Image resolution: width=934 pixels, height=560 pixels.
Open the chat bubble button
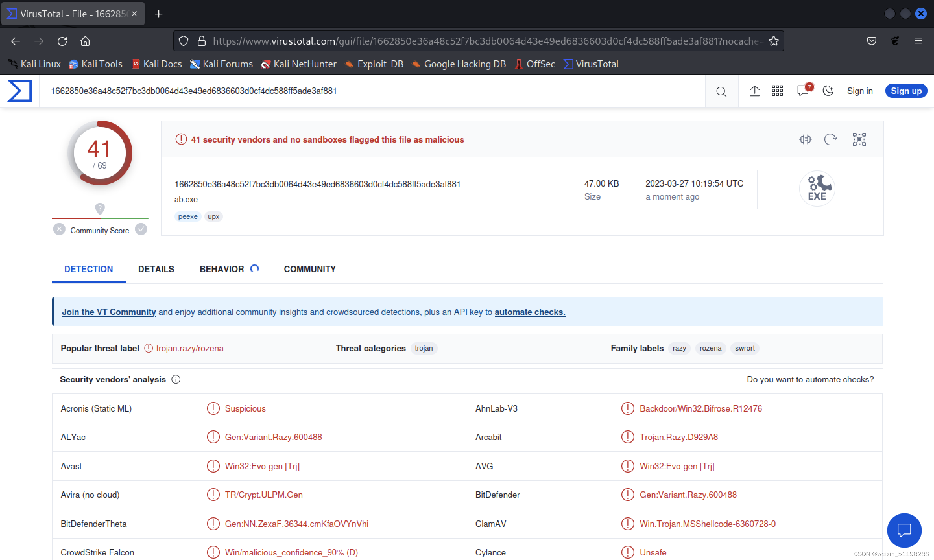click(x=904, y=530)
